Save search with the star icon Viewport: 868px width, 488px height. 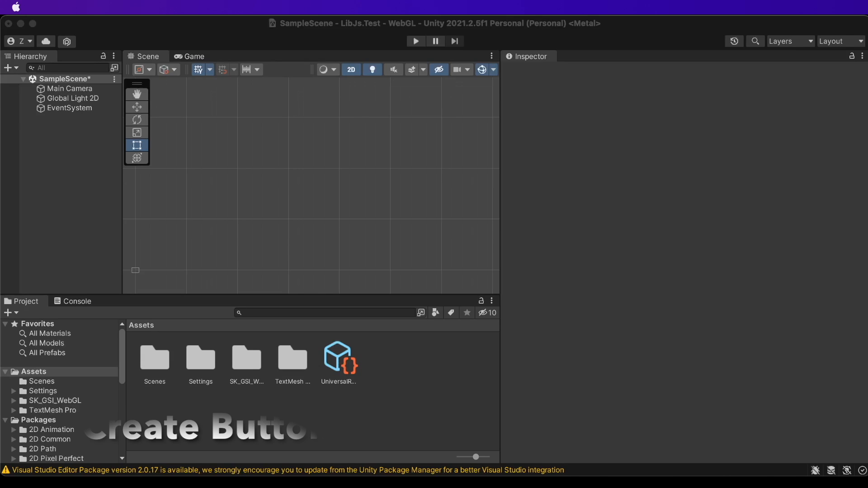point(467,313)
